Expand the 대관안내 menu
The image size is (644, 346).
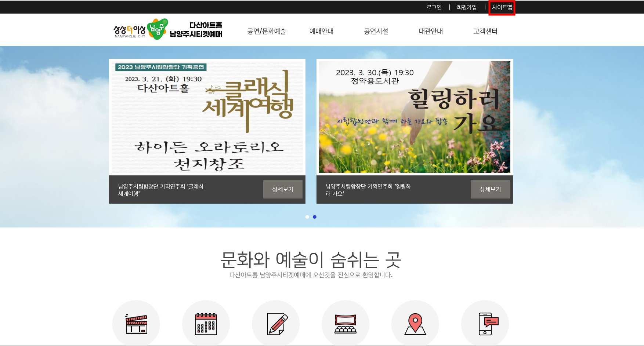(x=431, y=31)
